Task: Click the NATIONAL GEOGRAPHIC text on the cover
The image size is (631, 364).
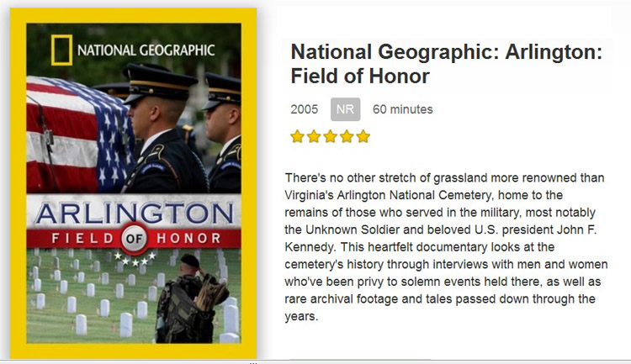Action: point(146,50)
